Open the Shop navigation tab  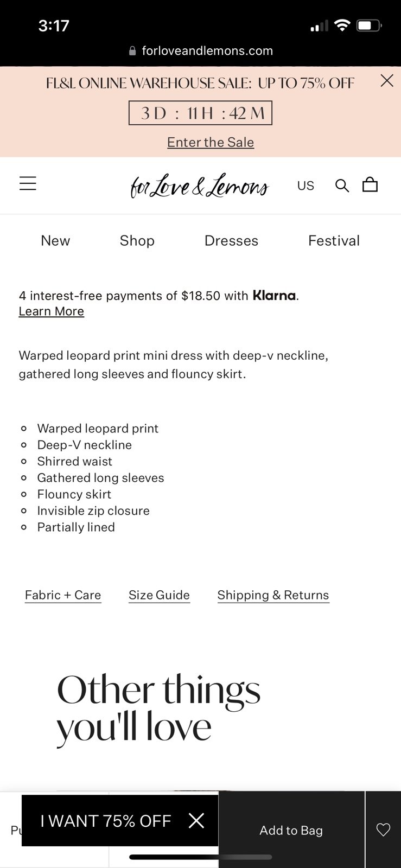click(137, 241)
